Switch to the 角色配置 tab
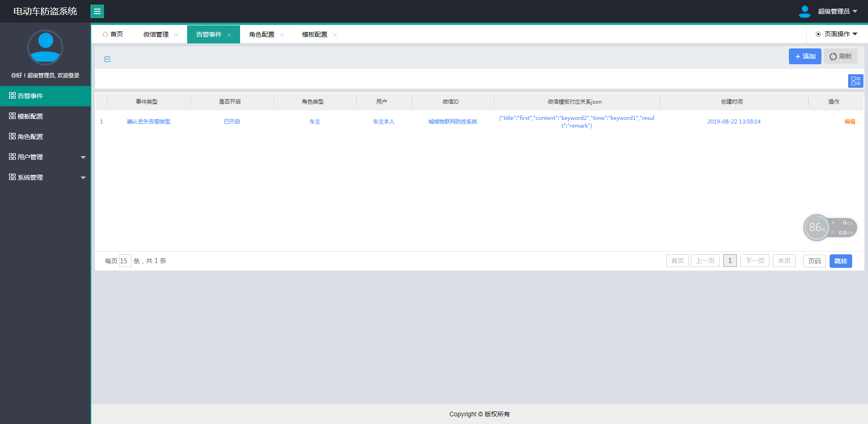 click(x=262, y=34)
